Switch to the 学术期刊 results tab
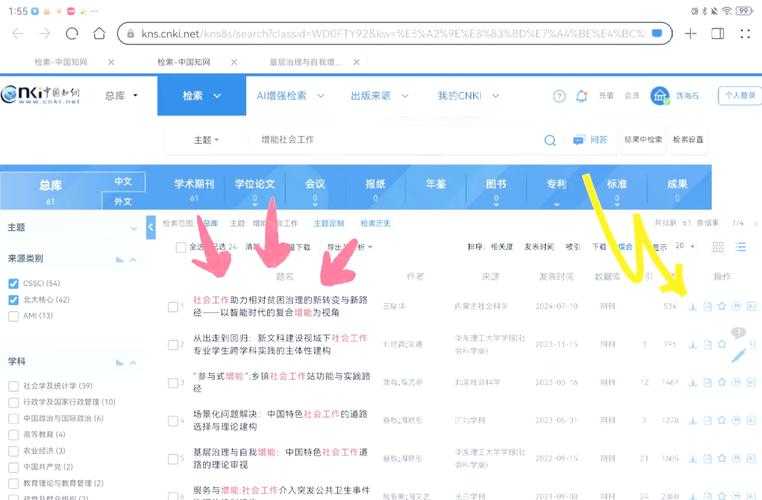 [194, 190]
